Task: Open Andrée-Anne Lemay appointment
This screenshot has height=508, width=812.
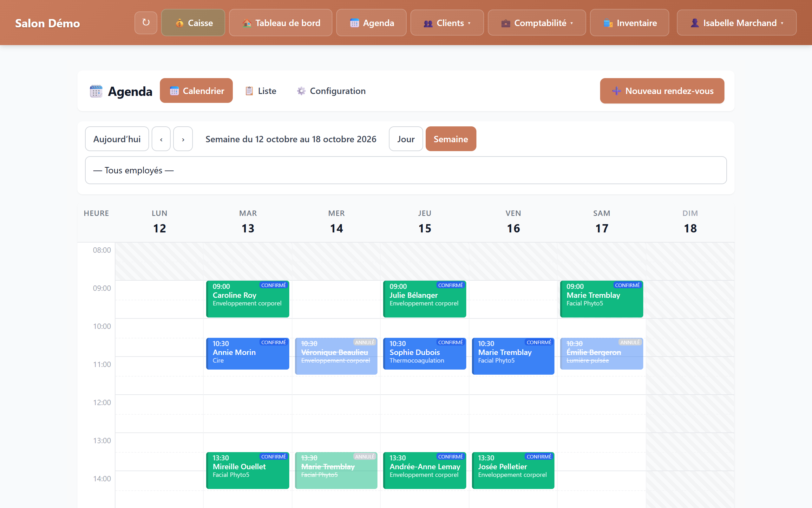Action: (x=424, y=470)
